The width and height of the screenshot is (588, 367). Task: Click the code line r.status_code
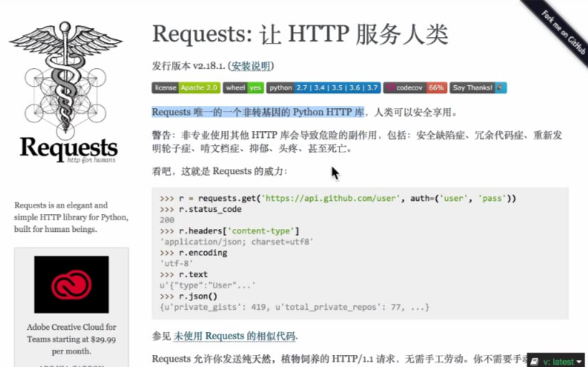(x=201, y=209)
